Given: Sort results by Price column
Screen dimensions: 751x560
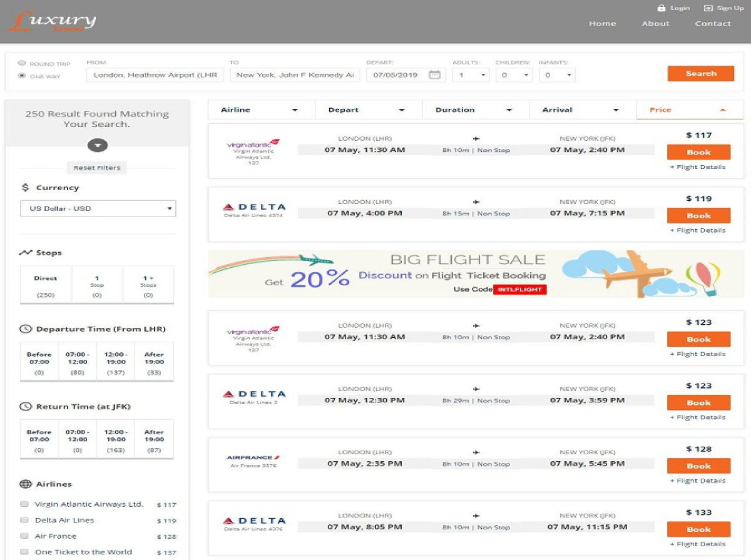Looking at the screenshot, I should click(x=690, y=109).
